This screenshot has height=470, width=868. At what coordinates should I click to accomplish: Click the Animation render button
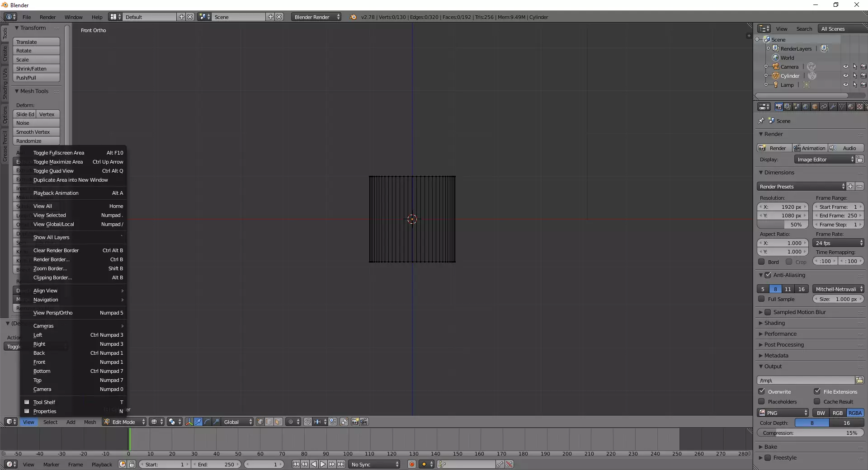coord(810,148)
